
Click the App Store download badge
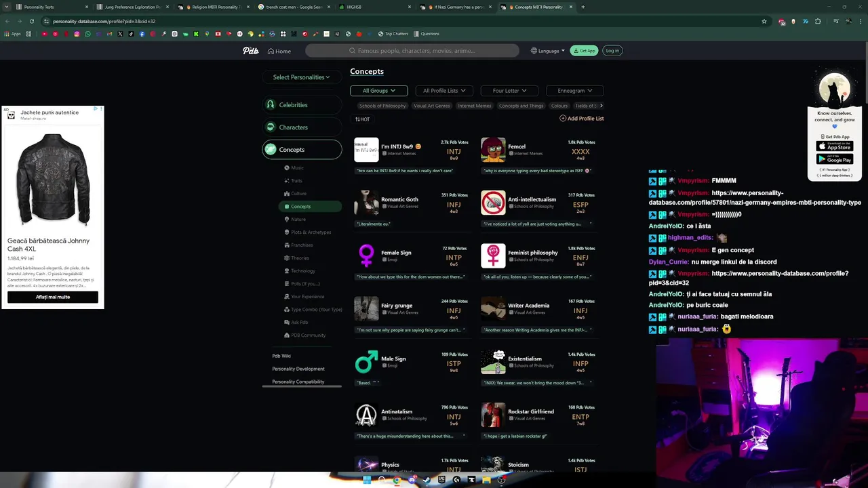pyautogui.click(x=834, y=146)
